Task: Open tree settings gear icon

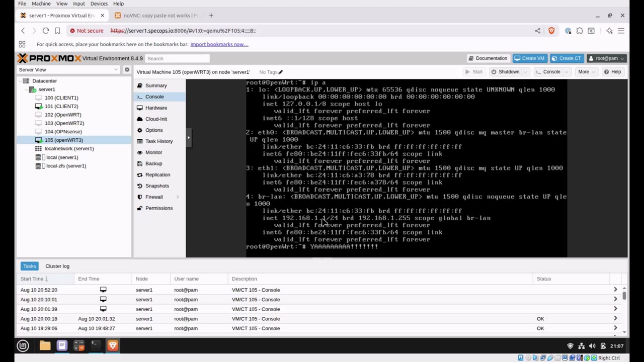Action: (x=127, y=70)
